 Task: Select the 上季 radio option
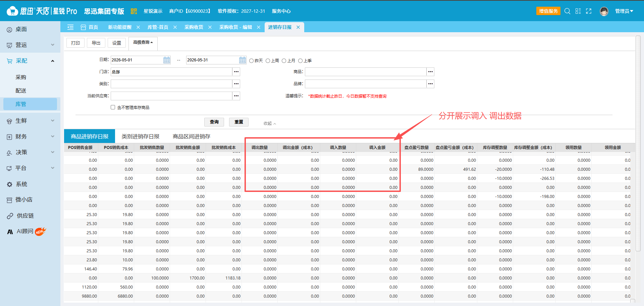click(x=301, y=61)
